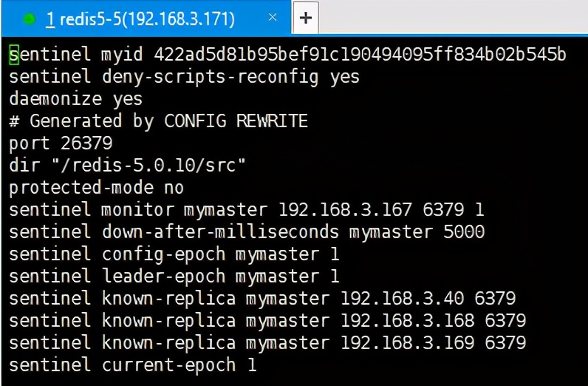
Task: Click the Generated by CONFIG REWRITE comment
Action: point(158,121)
